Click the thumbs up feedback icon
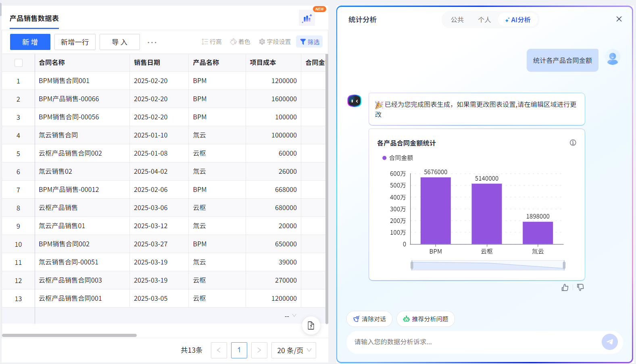The width and height of the screenshot is (636, 364). tap(565, 287)
